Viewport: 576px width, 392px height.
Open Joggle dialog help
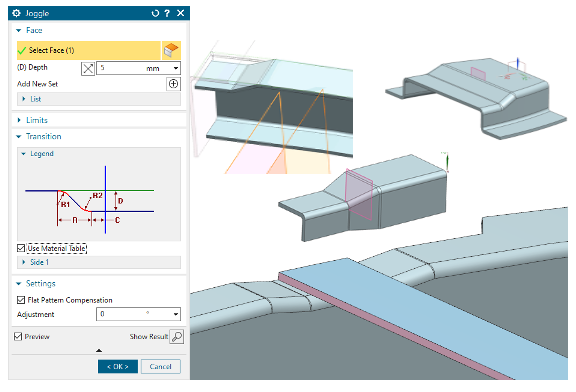click(x=167, y=13)
